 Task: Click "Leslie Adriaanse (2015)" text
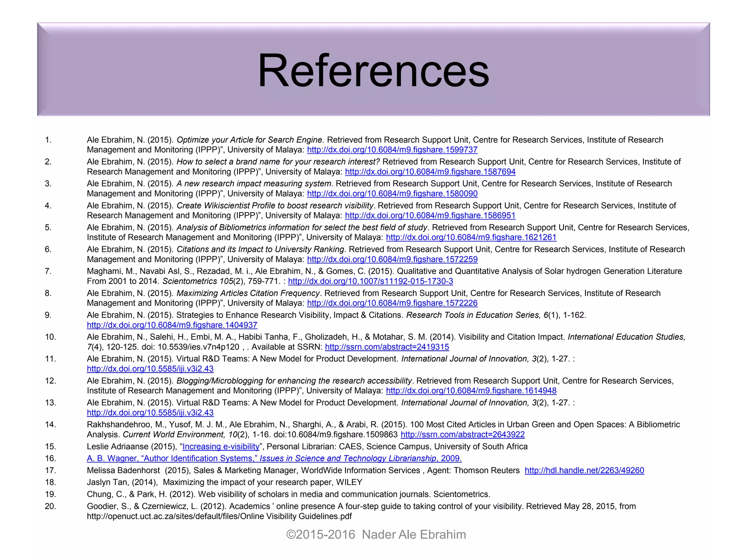click(x=132, y=446)
